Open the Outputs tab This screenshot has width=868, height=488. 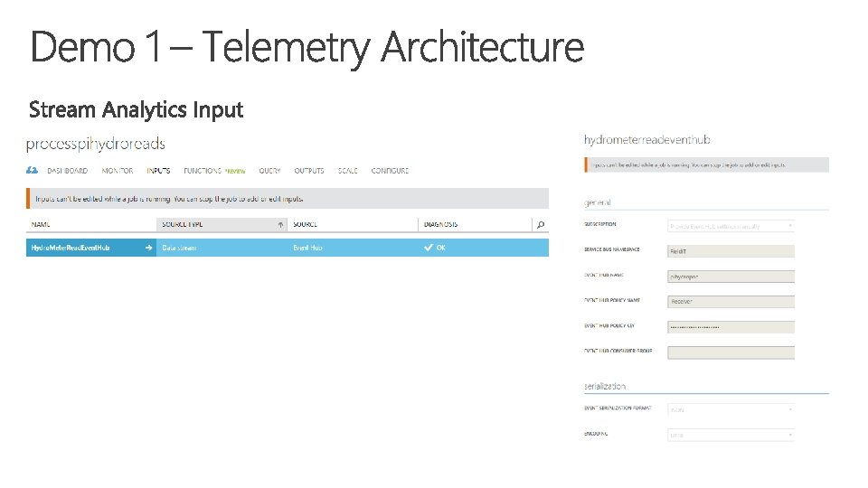click(x=309, y=171)
